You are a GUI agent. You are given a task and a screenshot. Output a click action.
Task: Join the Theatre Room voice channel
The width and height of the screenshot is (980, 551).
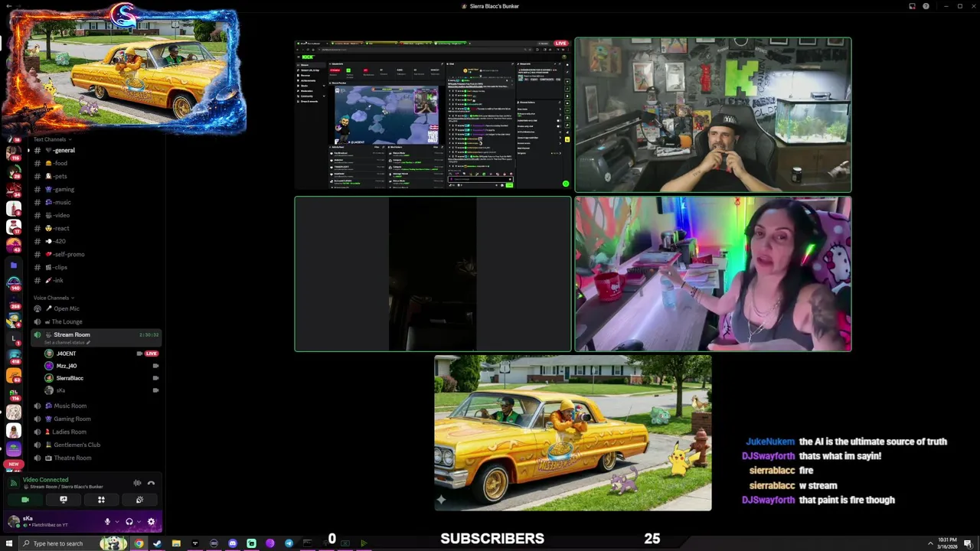click(x=96, y=458)
